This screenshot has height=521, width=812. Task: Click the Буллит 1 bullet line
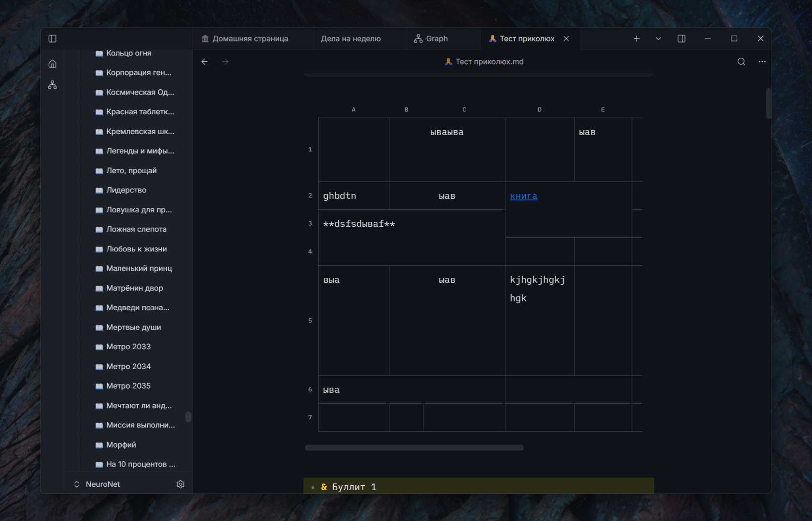coord(479,487)
